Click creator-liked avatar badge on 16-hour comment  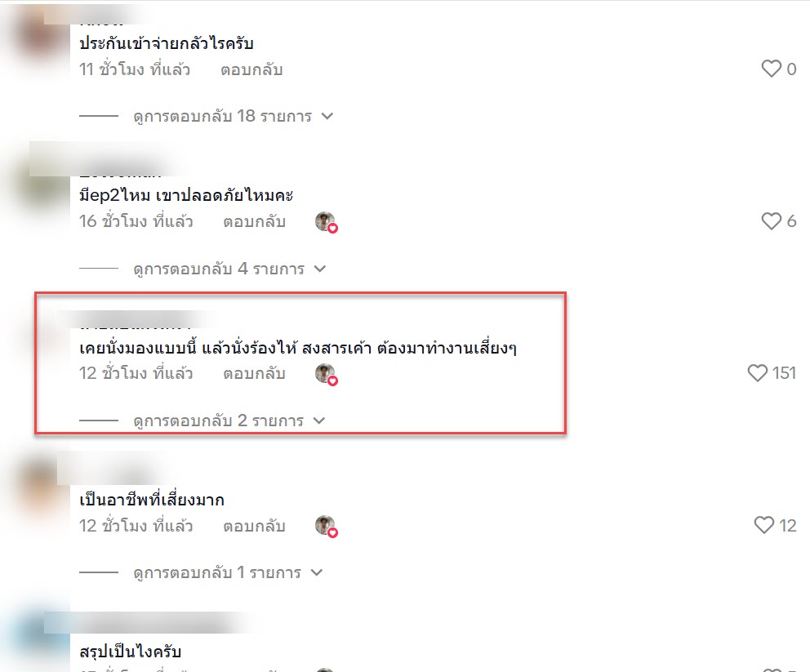pos(326,222)
